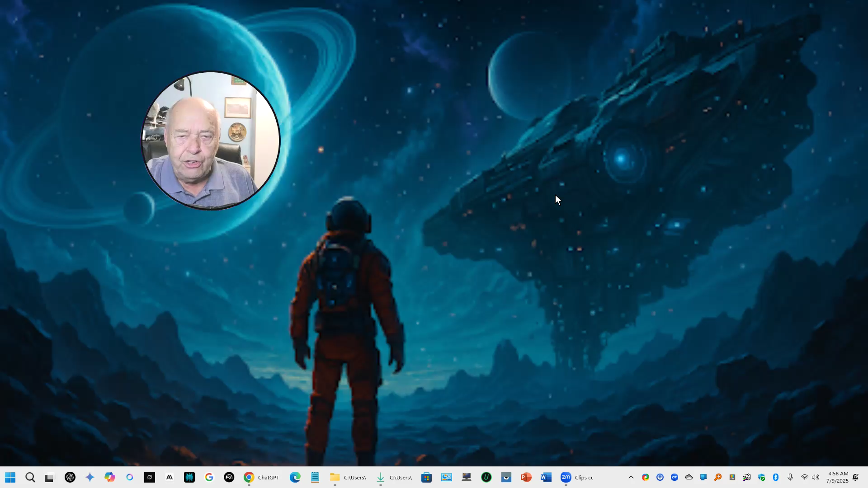Open Task View on the taskbar

coord(50,477)
